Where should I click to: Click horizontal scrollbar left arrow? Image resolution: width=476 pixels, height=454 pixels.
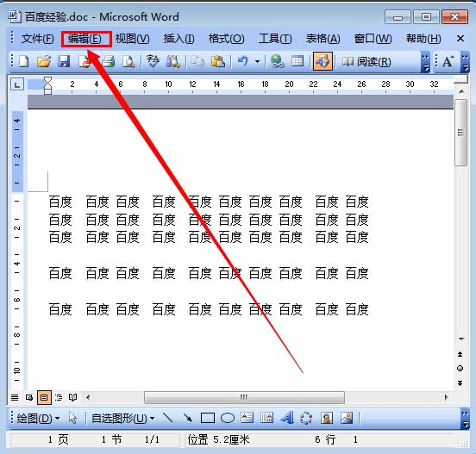pos(88,397)
